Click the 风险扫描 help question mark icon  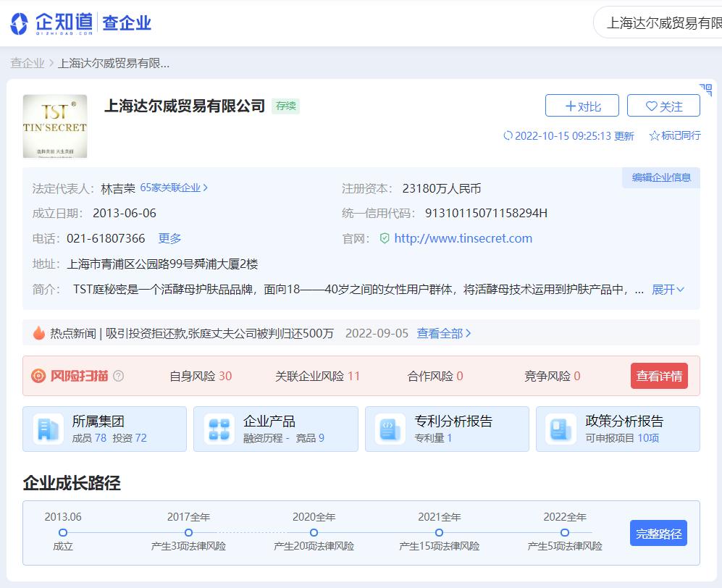point(118,377)
